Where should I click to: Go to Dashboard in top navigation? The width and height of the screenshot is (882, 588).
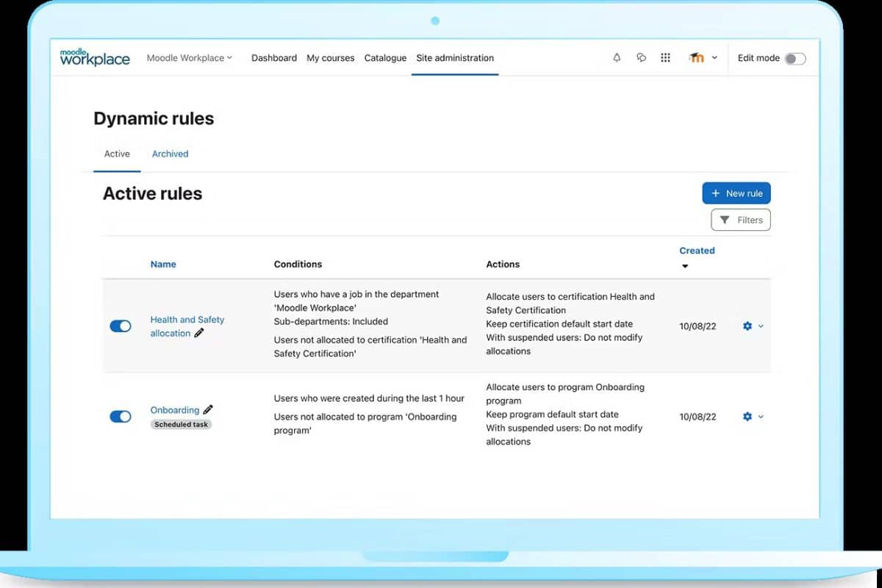[x=274, y=57]
